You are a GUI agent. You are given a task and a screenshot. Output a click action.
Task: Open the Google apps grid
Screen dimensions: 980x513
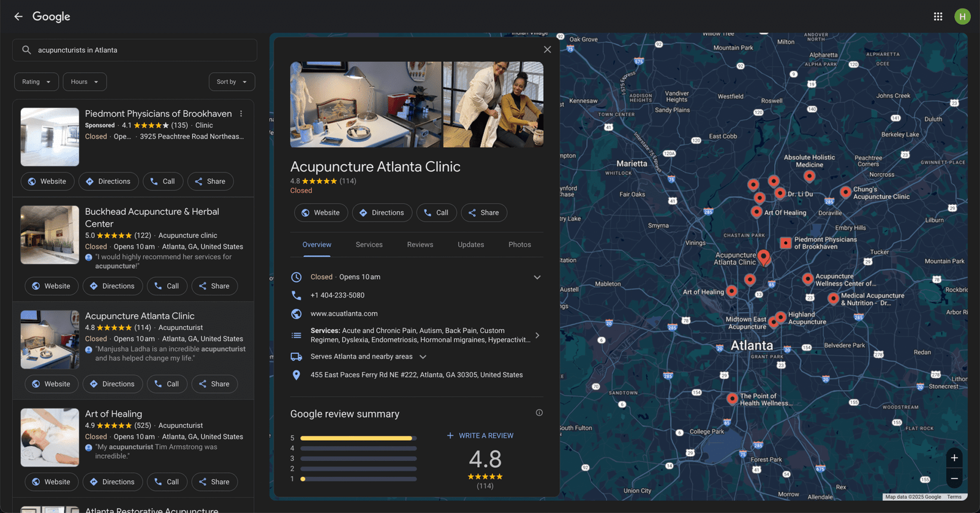tap(938, 17)
